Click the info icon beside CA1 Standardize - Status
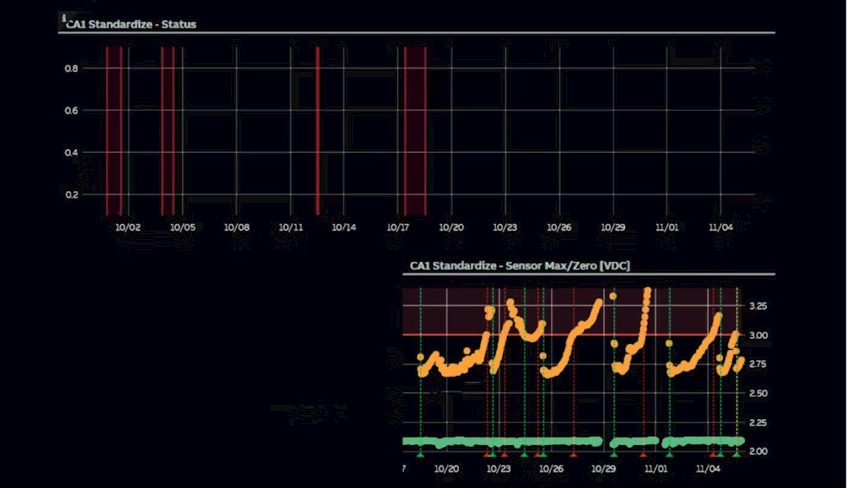 pyautogui.click(x=63, y=18)
